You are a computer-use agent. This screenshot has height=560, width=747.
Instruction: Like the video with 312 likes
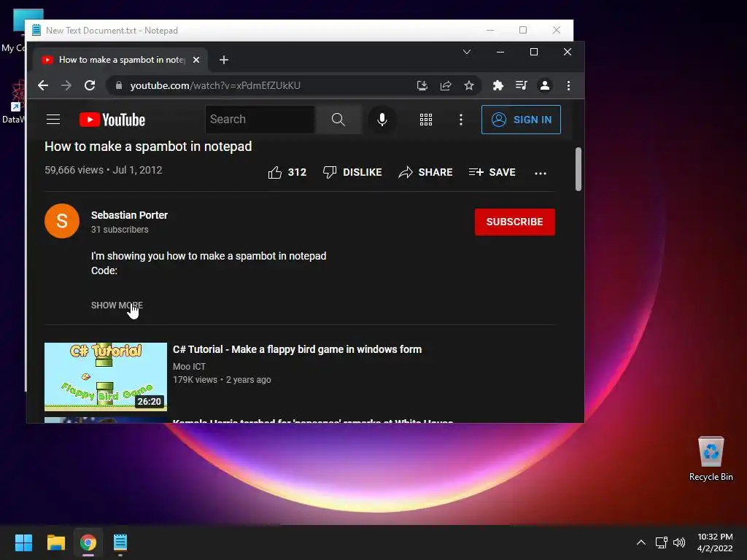[x=287, y=172]
